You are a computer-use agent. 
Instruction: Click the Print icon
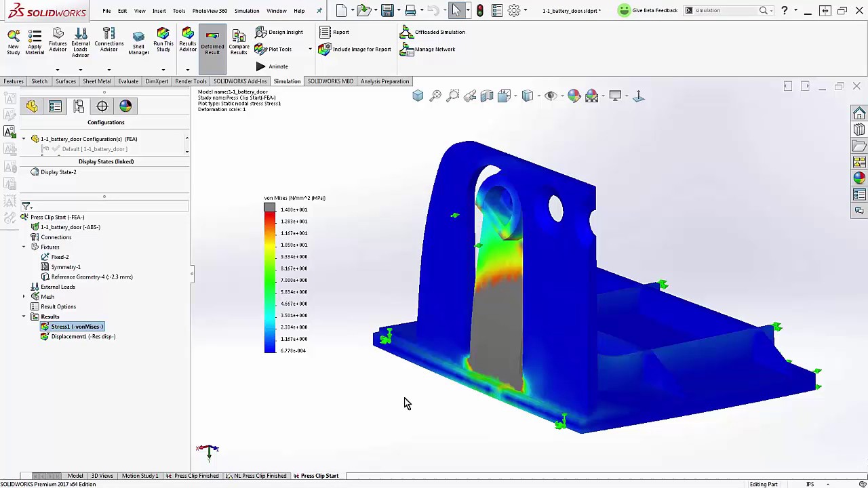pos(410,10)
